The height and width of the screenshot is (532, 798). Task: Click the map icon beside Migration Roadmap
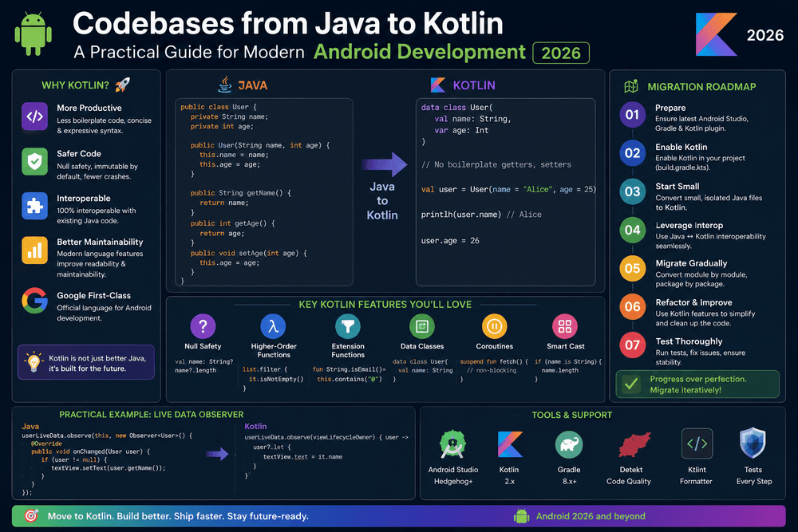point(631,86)
